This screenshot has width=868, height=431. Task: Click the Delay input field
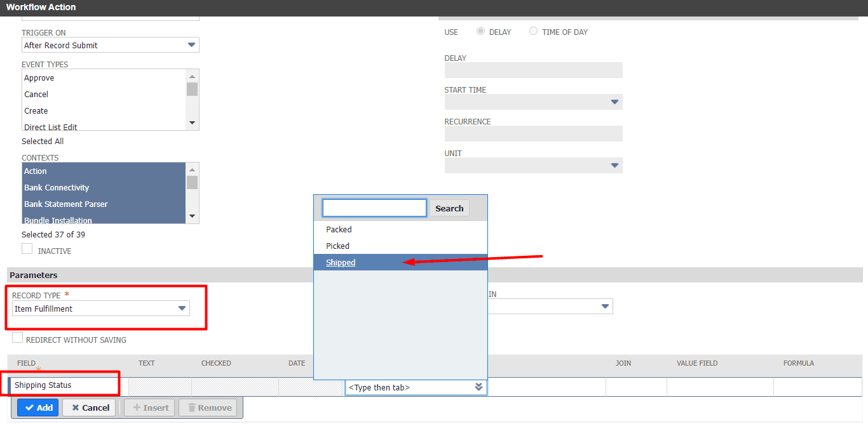534,70
